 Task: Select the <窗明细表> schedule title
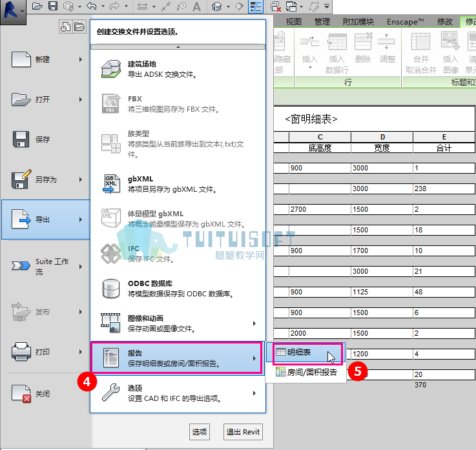point(311,119)
